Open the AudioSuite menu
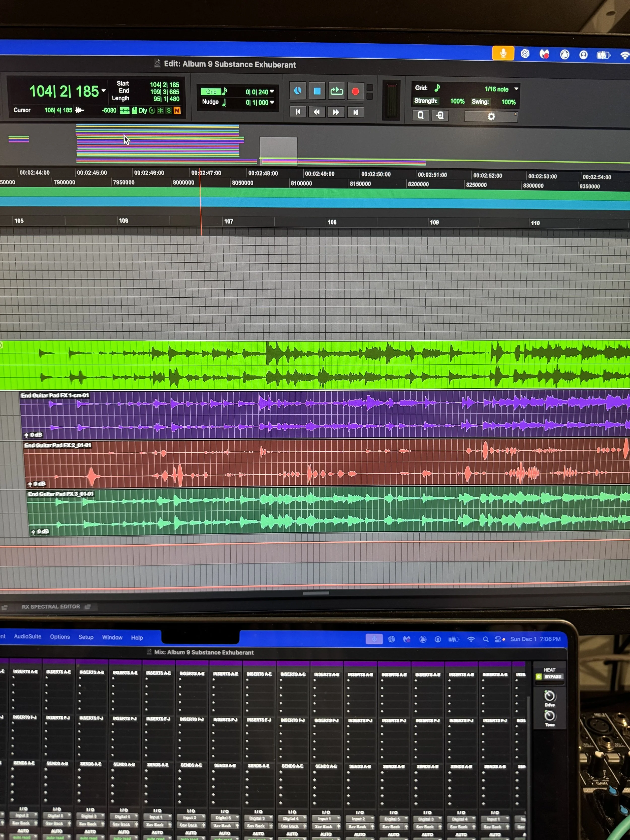This screenshot has width=630, height=840. pyautogui.click(x=27, y=636)
